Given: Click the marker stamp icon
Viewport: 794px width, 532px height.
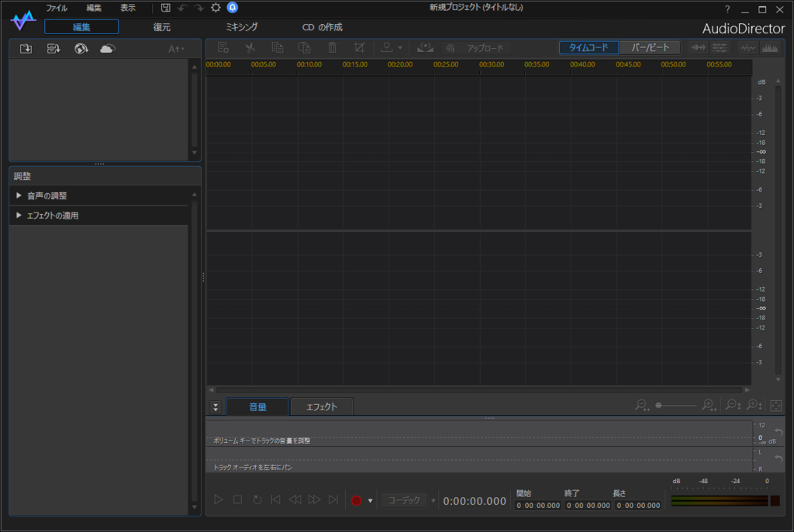Looking at the screenshot, I should [386, 47].
